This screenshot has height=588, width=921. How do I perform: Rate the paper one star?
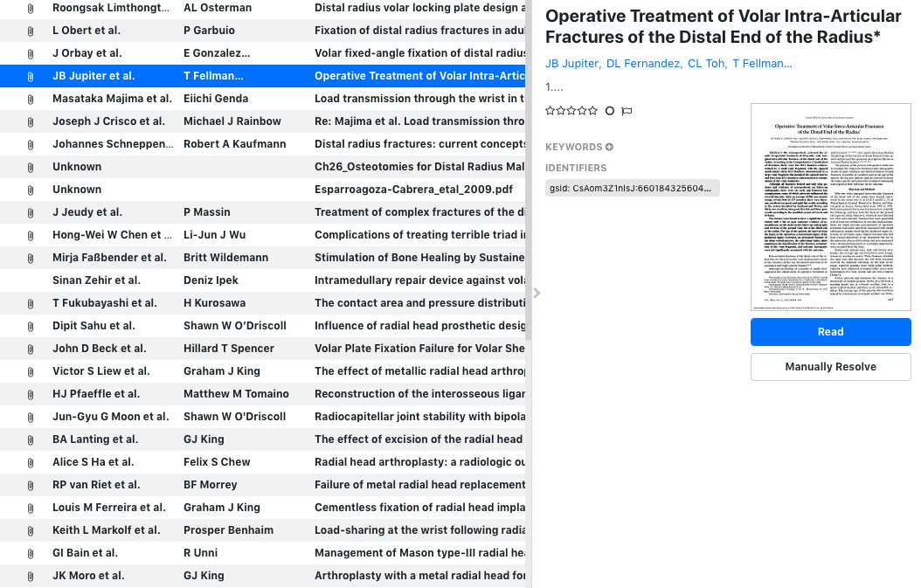(x=549, y=110)
